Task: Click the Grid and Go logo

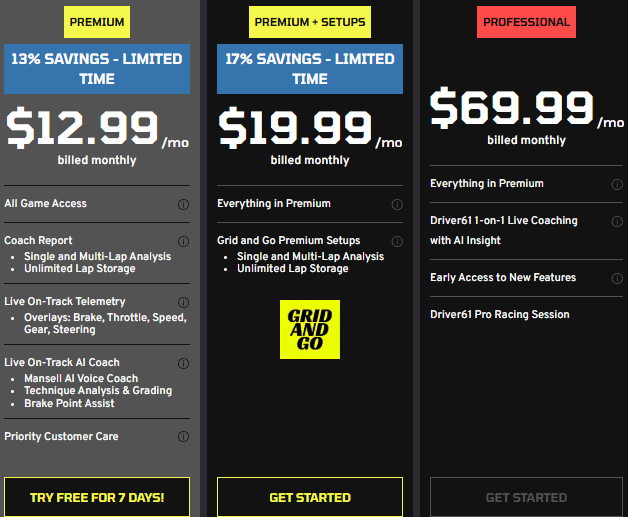Action: 310,329
